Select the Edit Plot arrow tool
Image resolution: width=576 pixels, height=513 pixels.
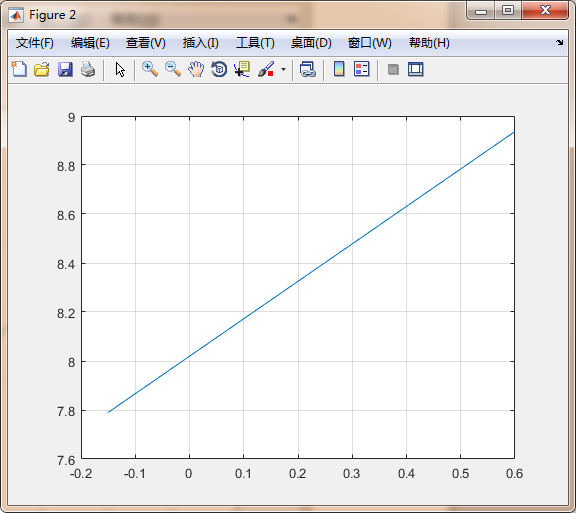tap(120, 69)
